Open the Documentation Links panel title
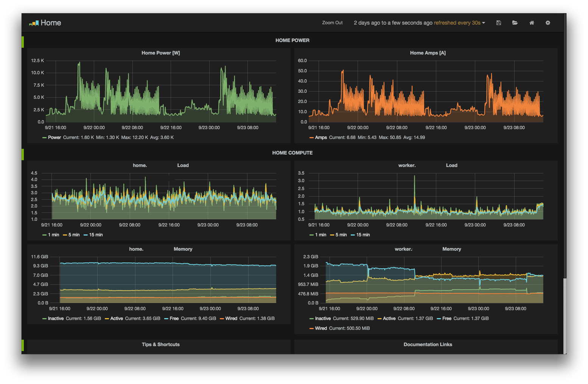 pos(428,345)
